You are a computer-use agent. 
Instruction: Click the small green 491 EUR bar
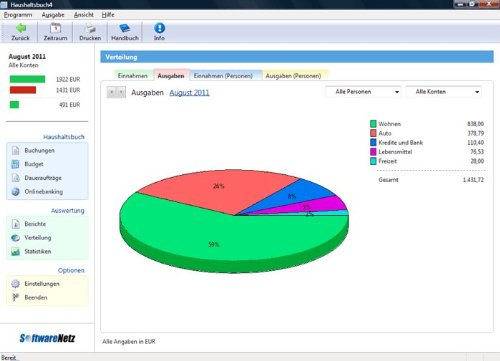point(14,105)
